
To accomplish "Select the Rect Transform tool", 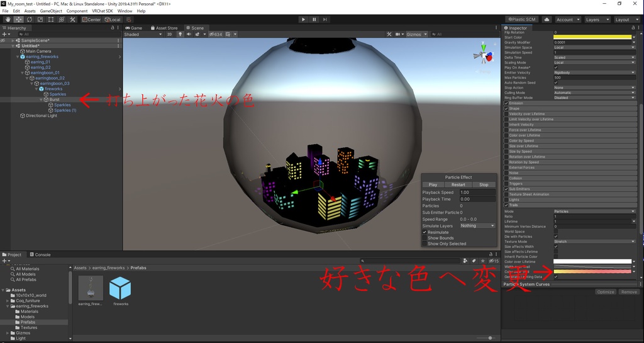I will pyautogui.click(x=51, y=20).
